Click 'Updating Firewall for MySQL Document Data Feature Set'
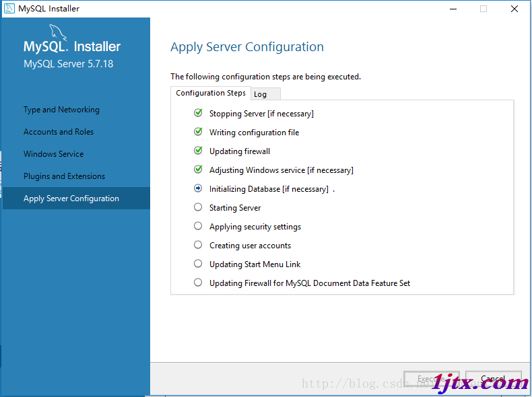 coord(309,283)
